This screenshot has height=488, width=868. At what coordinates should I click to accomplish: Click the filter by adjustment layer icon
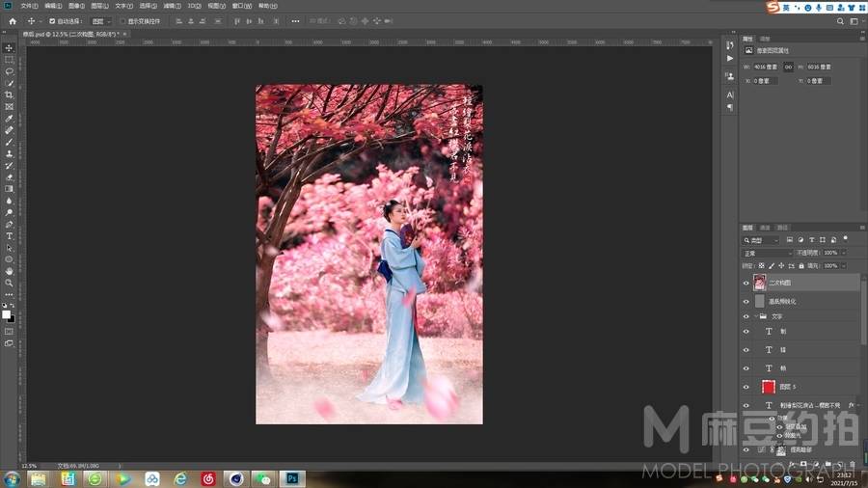coord(800,239)
